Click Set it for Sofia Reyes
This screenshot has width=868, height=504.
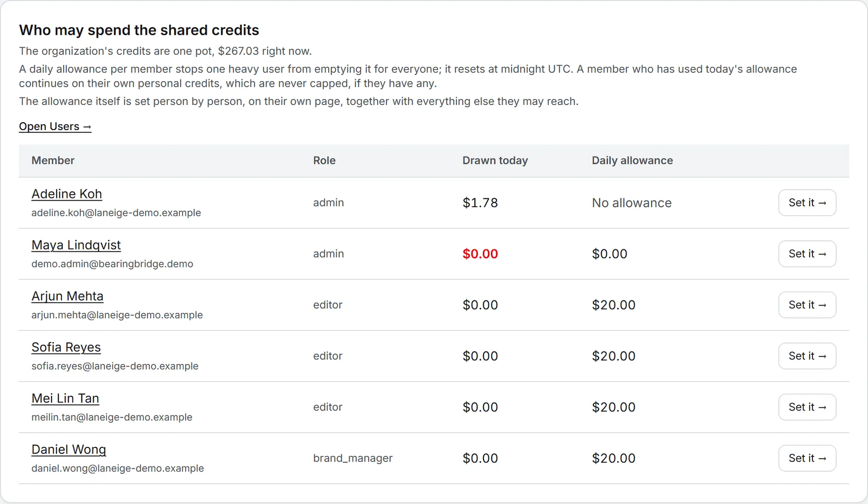click(807, 356)
